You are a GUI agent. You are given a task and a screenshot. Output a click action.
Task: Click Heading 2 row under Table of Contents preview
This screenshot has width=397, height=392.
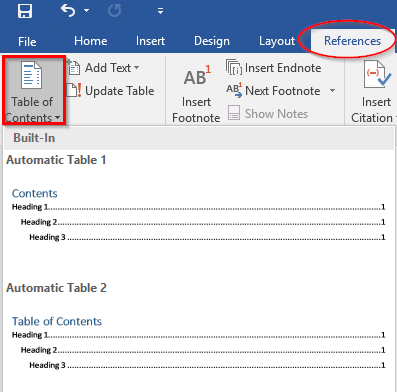[x=203, y=350]
